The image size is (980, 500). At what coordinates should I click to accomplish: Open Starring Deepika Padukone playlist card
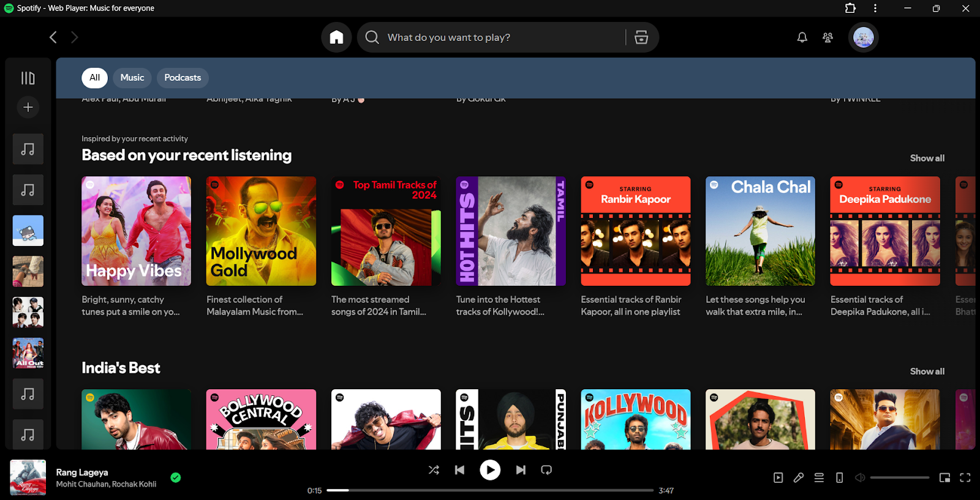pyautogui.click(x=885, y=248)
